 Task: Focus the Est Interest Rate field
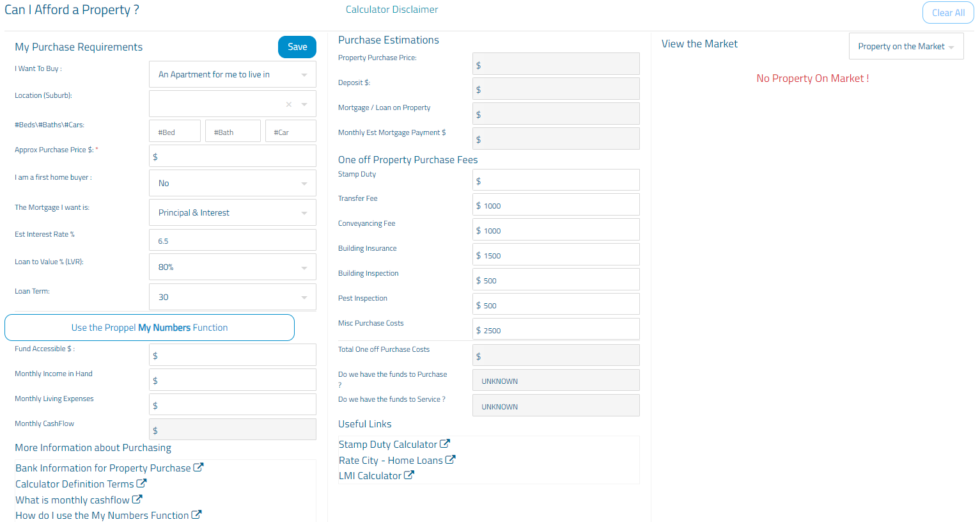233,241
